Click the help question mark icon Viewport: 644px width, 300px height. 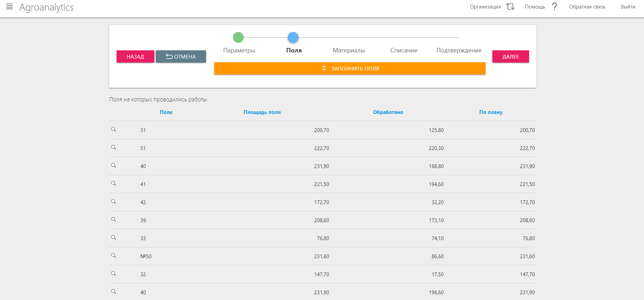click(554, 7)
